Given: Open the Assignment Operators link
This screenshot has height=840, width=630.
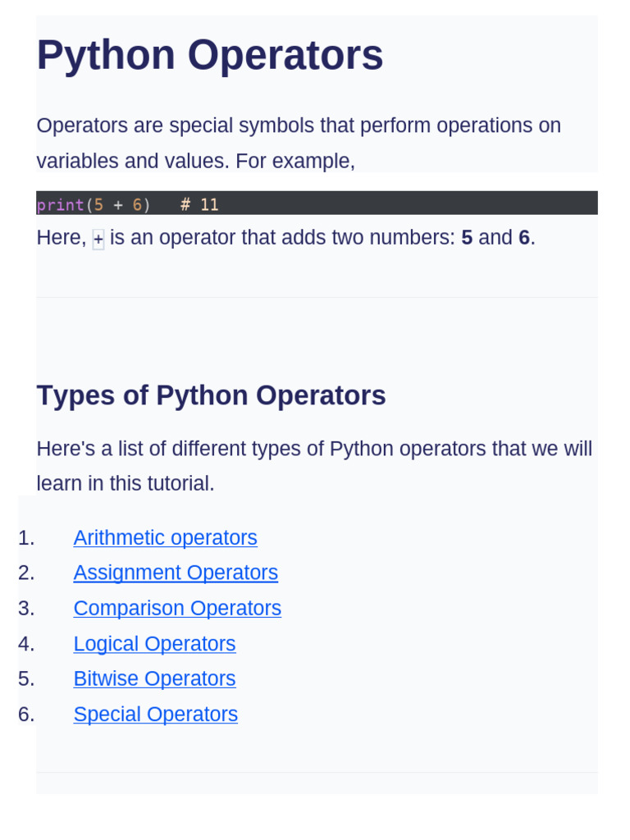Looking at the screenshot, I should tap(176, 573).
